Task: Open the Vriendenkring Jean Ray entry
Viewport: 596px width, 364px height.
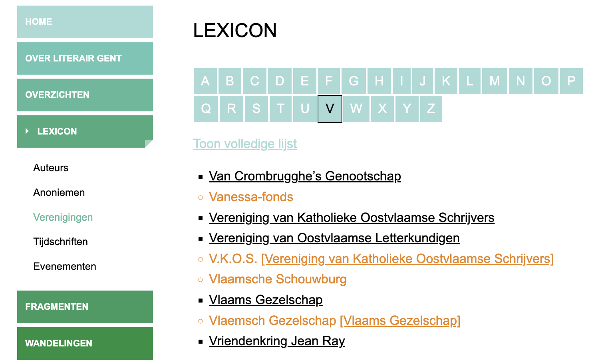Action: (x=277, y=341)
